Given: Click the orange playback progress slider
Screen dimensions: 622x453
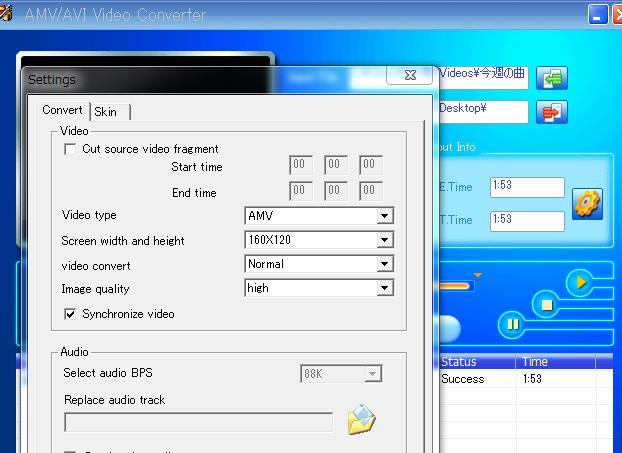Looking at the screenshot, I should [455, 286].
